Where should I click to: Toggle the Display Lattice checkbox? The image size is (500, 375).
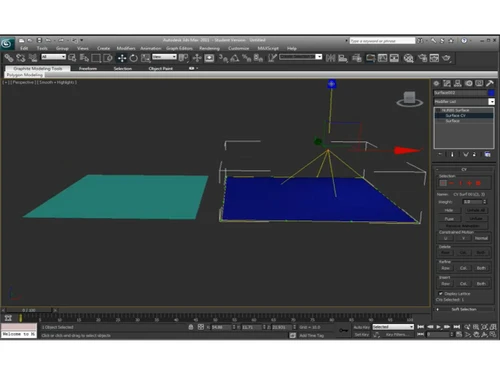[440, 294]
